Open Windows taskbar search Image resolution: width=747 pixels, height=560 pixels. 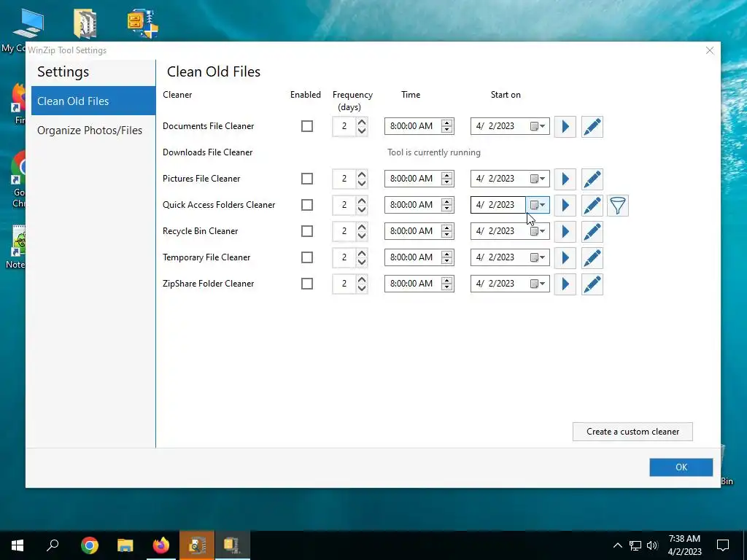pos(53,545)
